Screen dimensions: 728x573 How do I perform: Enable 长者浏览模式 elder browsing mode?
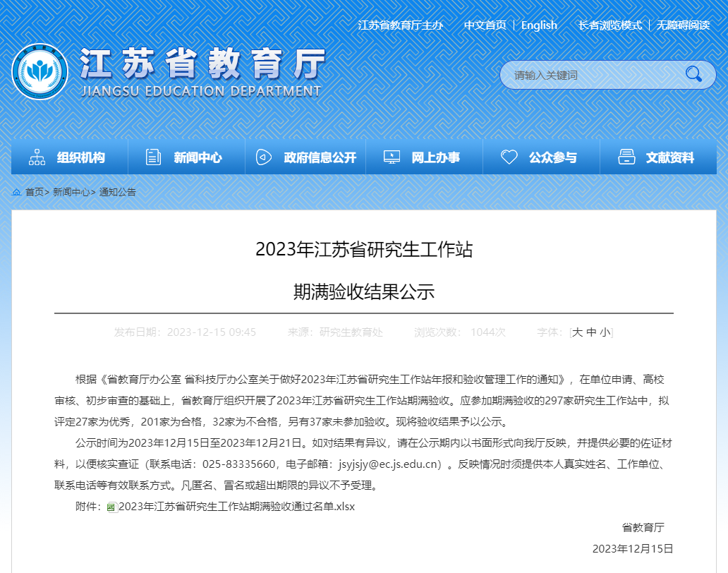[609, 25]
